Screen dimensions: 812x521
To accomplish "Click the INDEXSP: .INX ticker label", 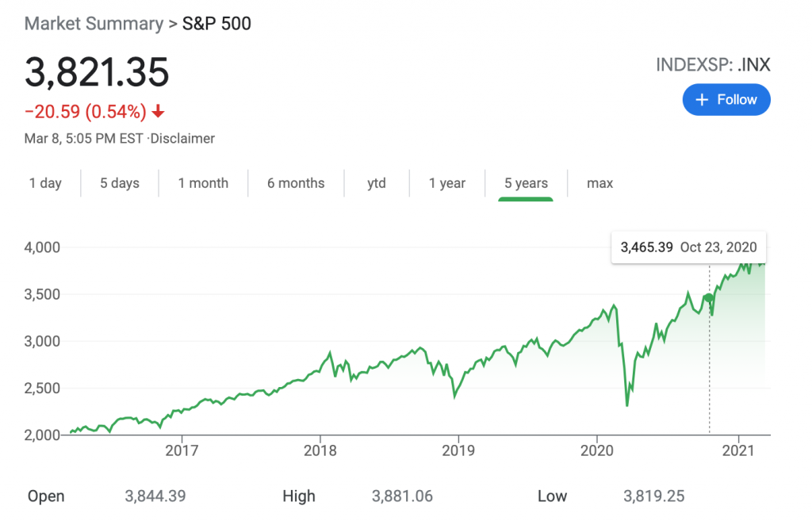I will 713,65.
